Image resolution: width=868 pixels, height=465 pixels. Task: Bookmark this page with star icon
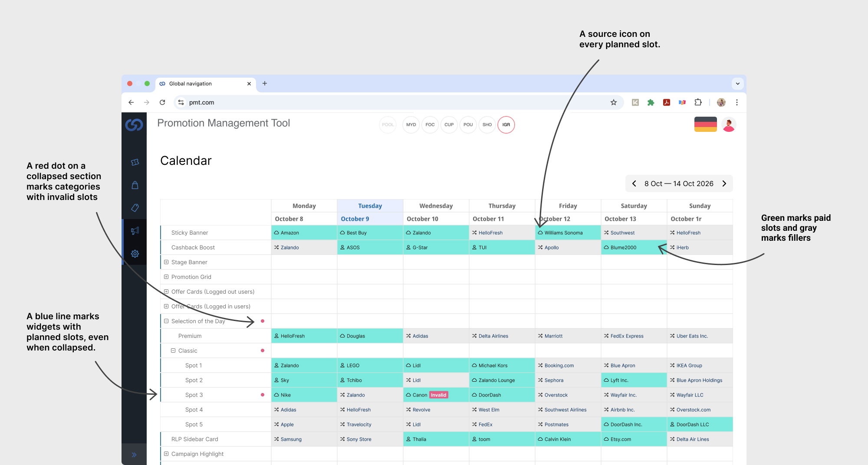(613, 102)
